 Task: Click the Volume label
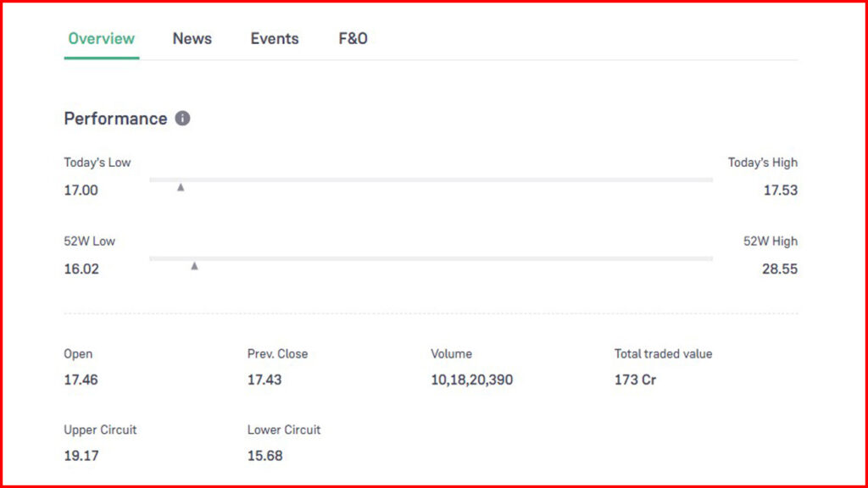tap(451, 354)
